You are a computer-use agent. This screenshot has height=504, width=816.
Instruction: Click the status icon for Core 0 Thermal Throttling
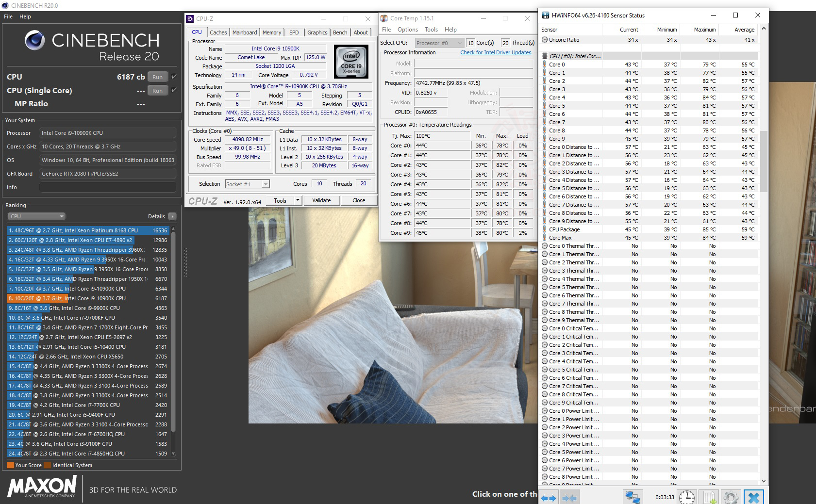point(545,246)
